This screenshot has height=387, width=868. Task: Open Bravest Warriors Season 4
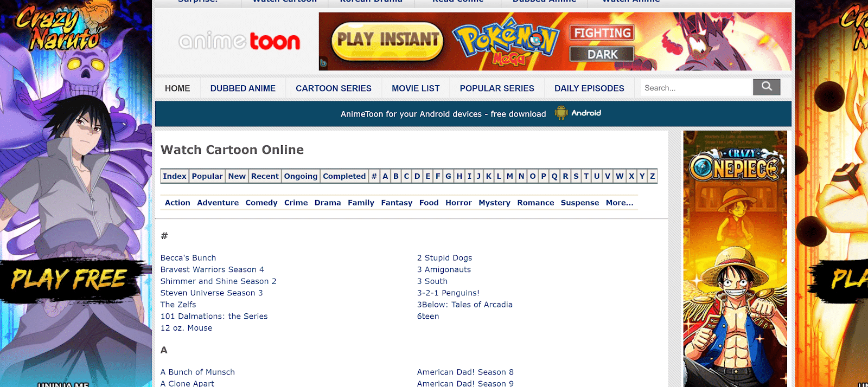pyautogui.click(x=212, y=269)
